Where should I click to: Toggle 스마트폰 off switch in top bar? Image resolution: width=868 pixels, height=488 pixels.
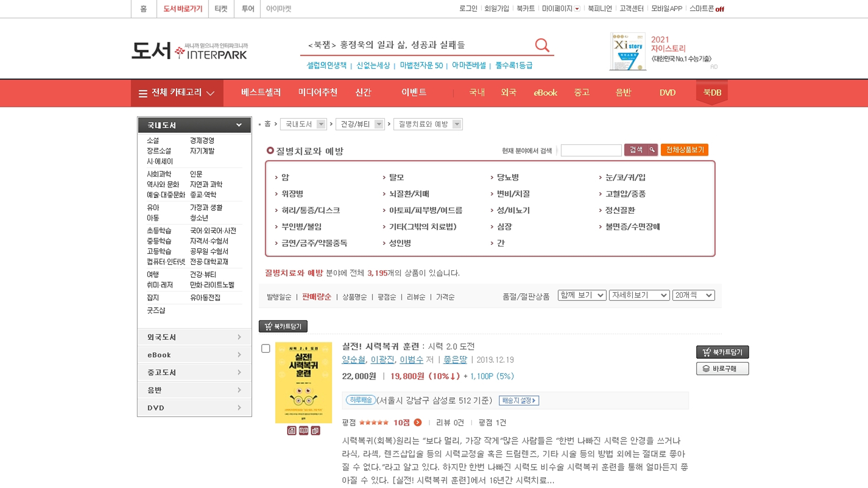pyautogui.click(x=719, y=9)
